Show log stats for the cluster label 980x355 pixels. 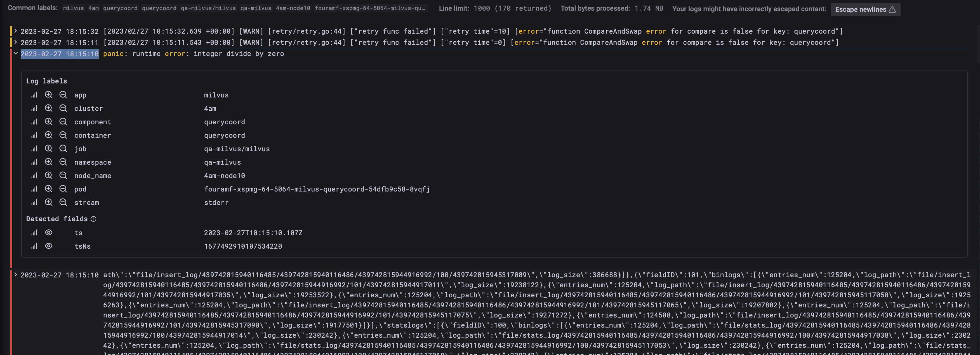[34, 108]
